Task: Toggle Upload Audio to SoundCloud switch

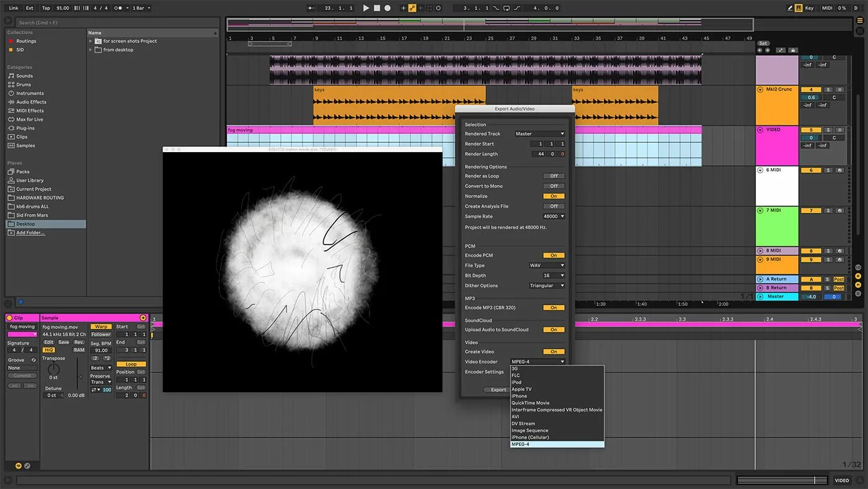Action: point(554,330)
